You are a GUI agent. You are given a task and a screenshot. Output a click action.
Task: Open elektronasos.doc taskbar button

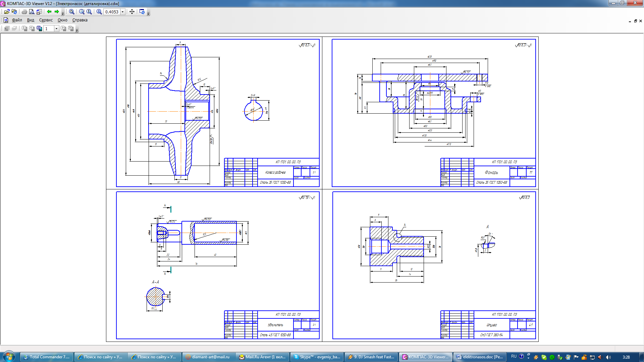480,357
